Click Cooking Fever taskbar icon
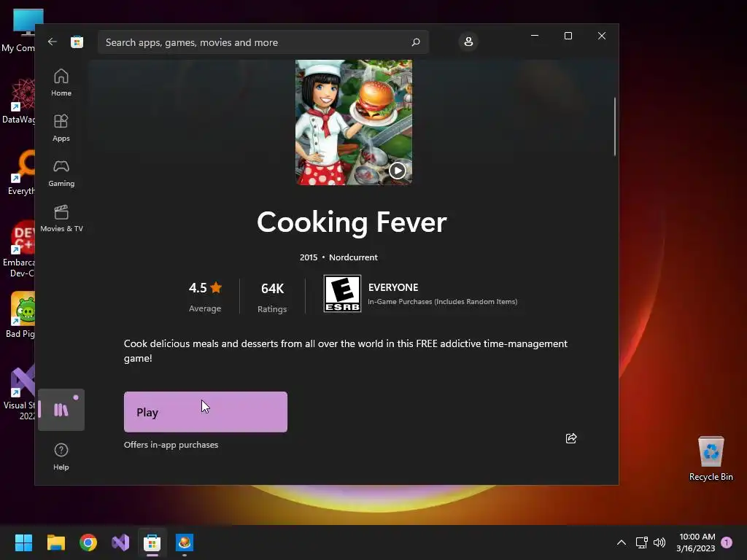 click(x=185, y=542)
